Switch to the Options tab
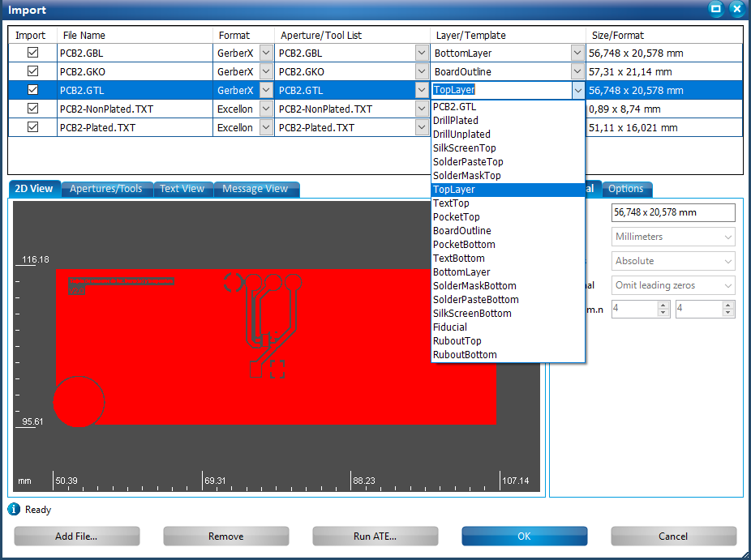 pos(625,189)
